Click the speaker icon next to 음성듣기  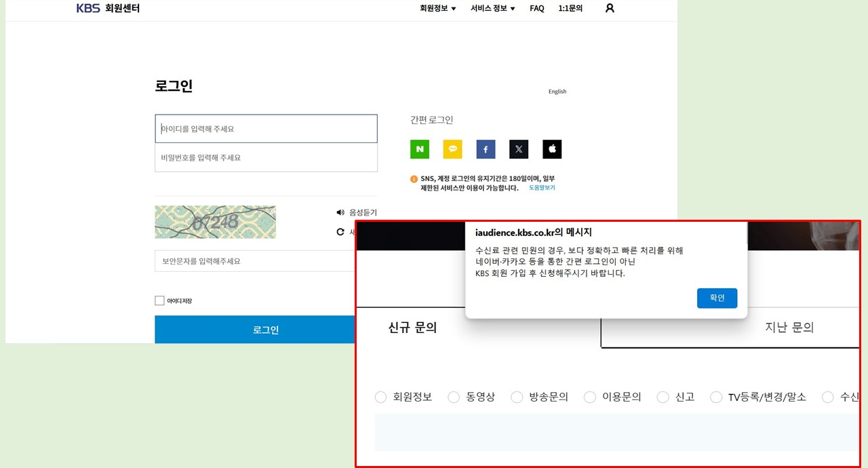tap(340, 212)
